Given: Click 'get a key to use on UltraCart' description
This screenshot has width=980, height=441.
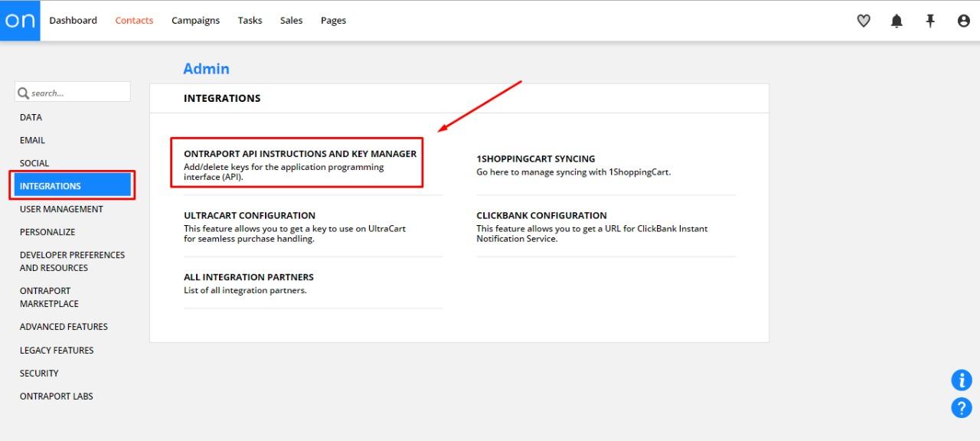Looking at the screenshot, I should (x=295, y=234).
